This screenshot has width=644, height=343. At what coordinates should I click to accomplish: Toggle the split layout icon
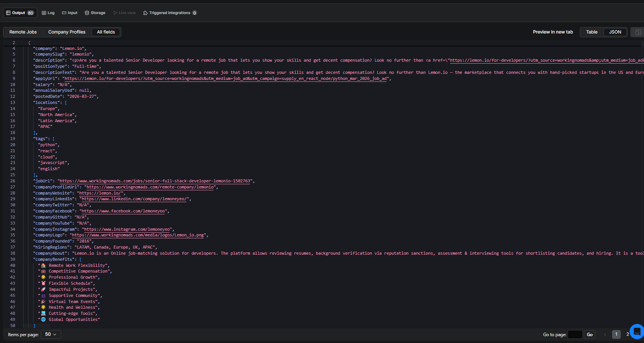pyautogui.click(x=638, y=32)
